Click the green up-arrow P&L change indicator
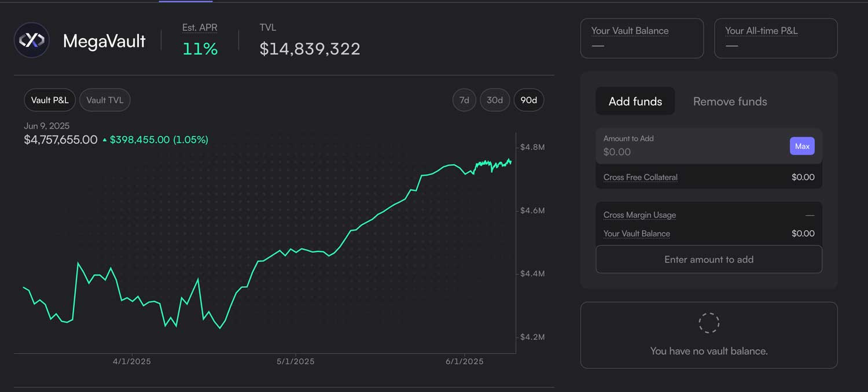Image resolution: width=868 pixels, height=392 pixels. [105, 140]
